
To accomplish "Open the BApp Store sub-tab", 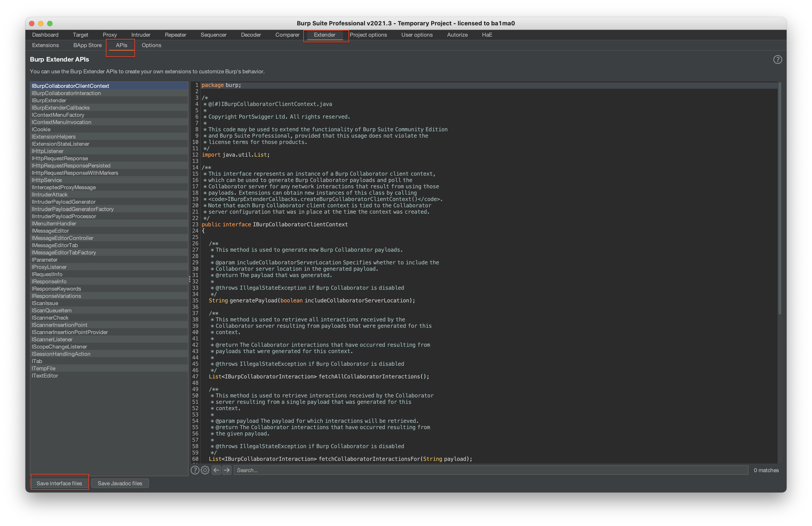I will click(x=87, y=45).
